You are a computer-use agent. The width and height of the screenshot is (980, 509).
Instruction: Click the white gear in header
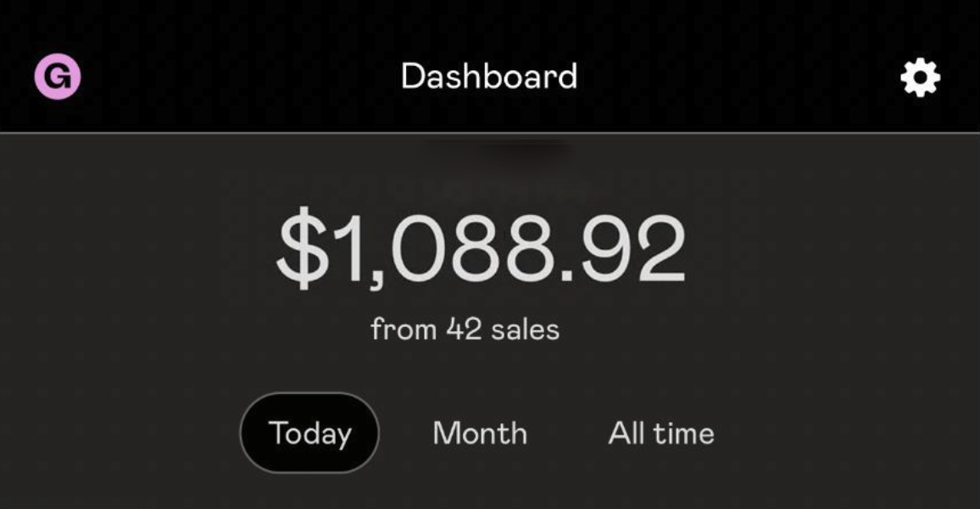click(x=920, y=77)
